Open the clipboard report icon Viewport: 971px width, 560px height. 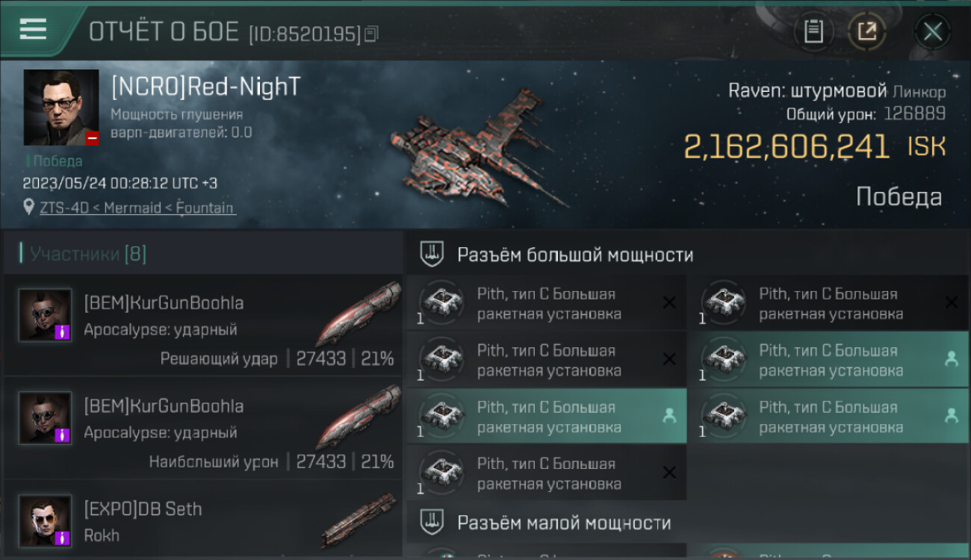tap(813, 31)
